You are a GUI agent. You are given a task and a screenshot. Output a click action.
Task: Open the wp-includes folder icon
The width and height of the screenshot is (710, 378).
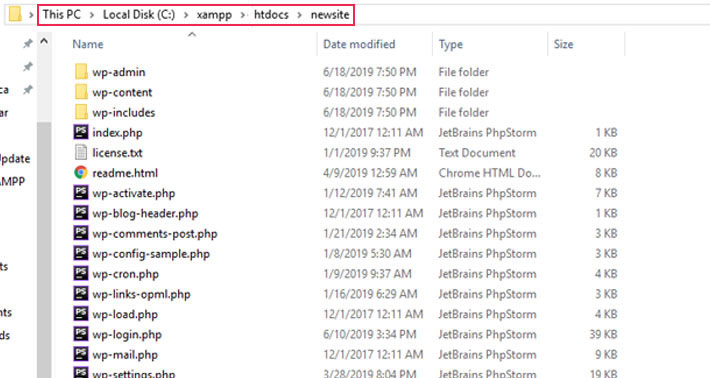(81, 112)
